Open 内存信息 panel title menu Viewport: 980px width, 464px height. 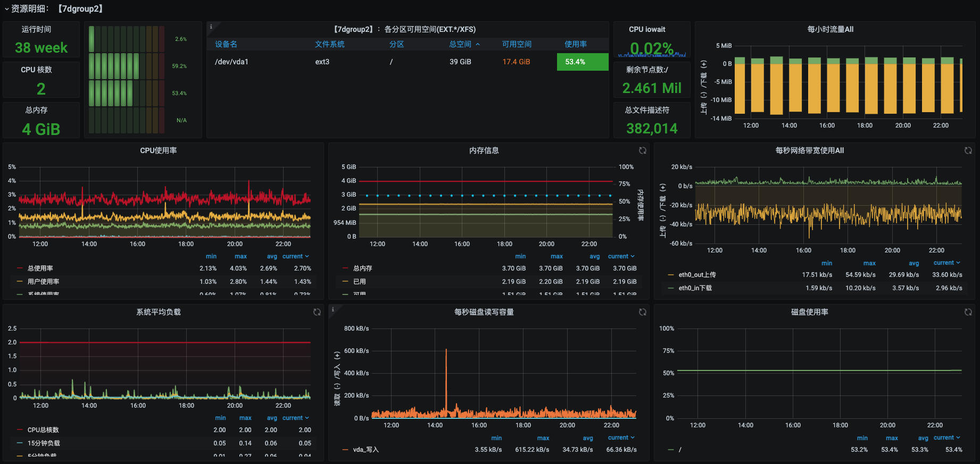tap(484, 150)
